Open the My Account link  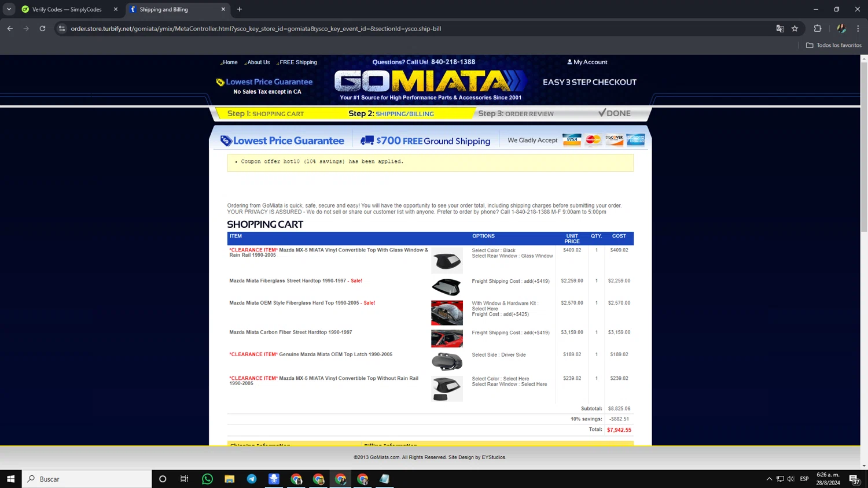[x=587, y=62]
